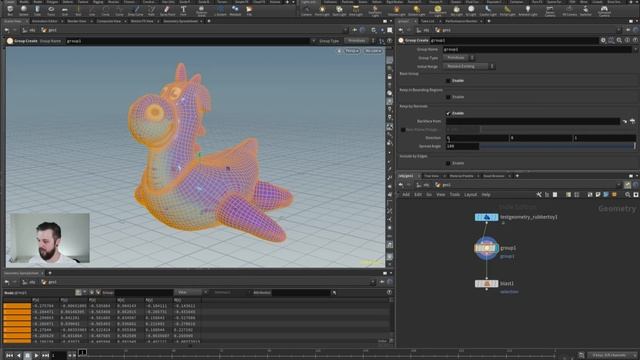Add an Environment Light from the shelf
The height and width of the screenshot is (360, 640).
pos(438,11)
